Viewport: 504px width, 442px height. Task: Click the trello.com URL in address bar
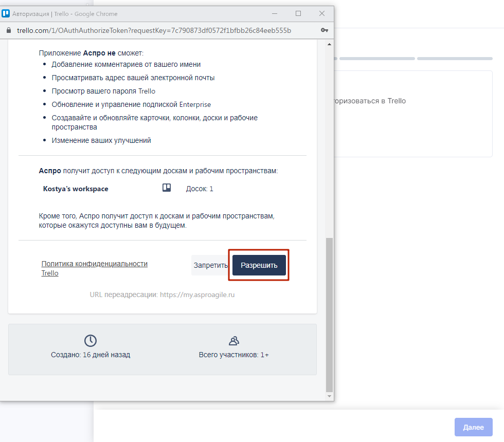(x=154, y=30)
